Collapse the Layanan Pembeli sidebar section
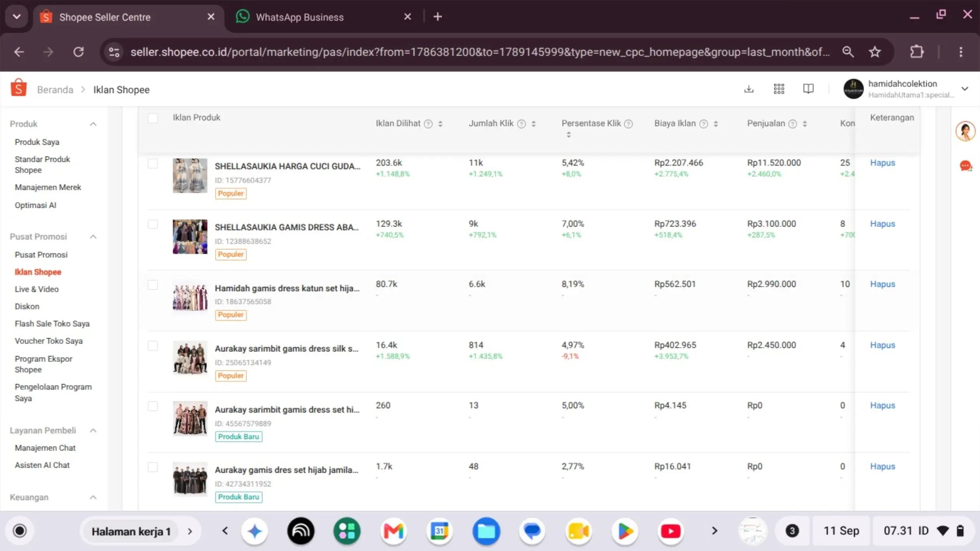The width and height of the screenshot is (980, 551). [x=93, y=430]
